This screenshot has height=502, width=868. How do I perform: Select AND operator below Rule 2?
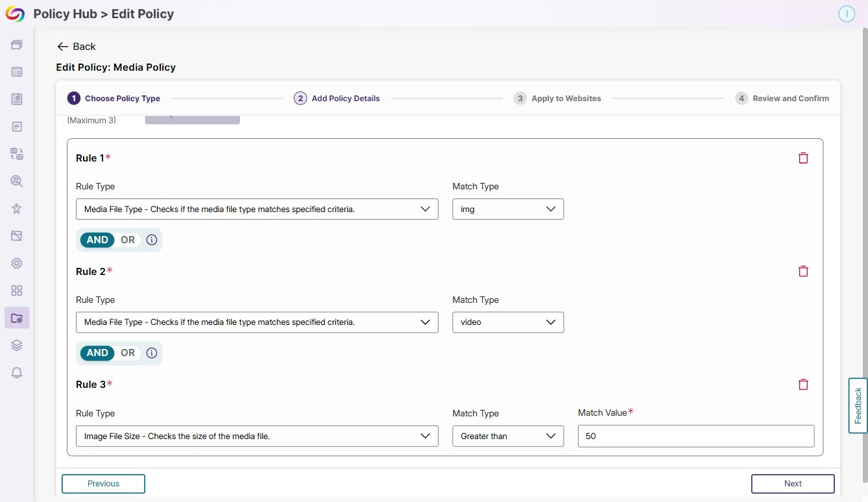tap(97, 353)
